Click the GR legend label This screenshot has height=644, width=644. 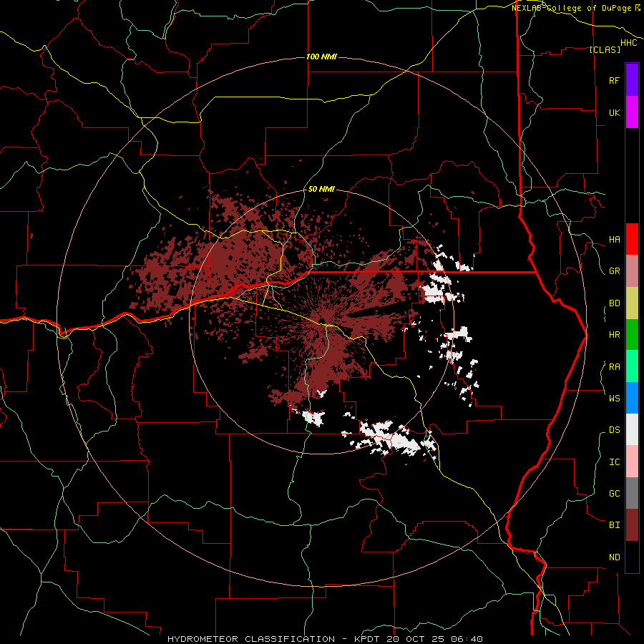(614, 271)
